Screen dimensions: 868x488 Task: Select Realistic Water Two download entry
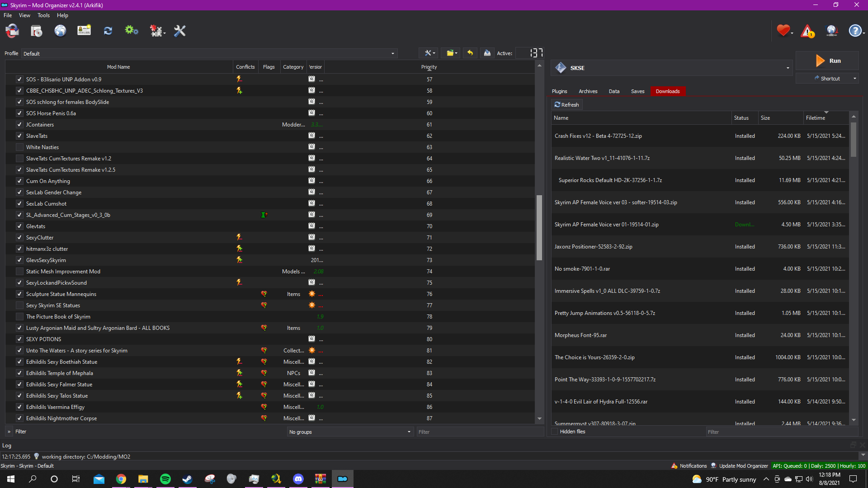700,158
